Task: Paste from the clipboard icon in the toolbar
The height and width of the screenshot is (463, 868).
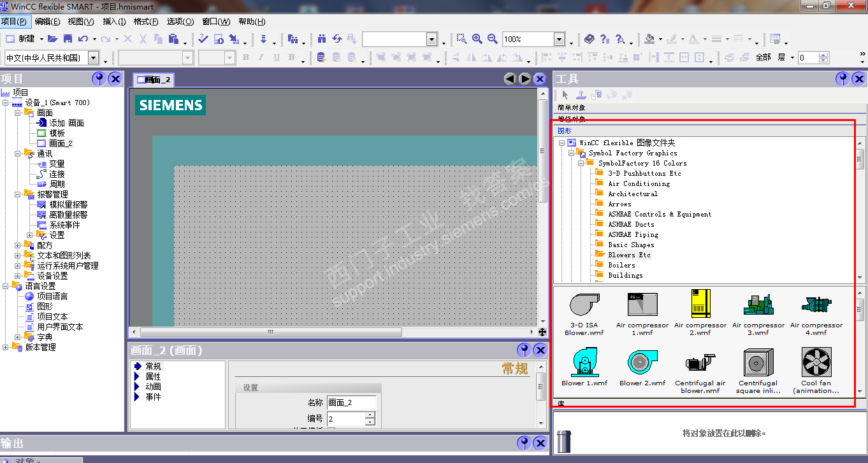Action: point(173,39)
